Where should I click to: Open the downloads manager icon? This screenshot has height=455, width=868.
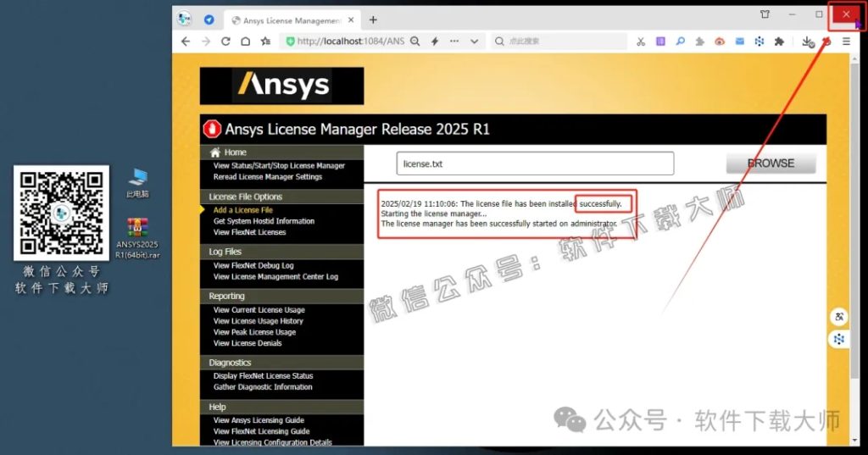point(808,42)
